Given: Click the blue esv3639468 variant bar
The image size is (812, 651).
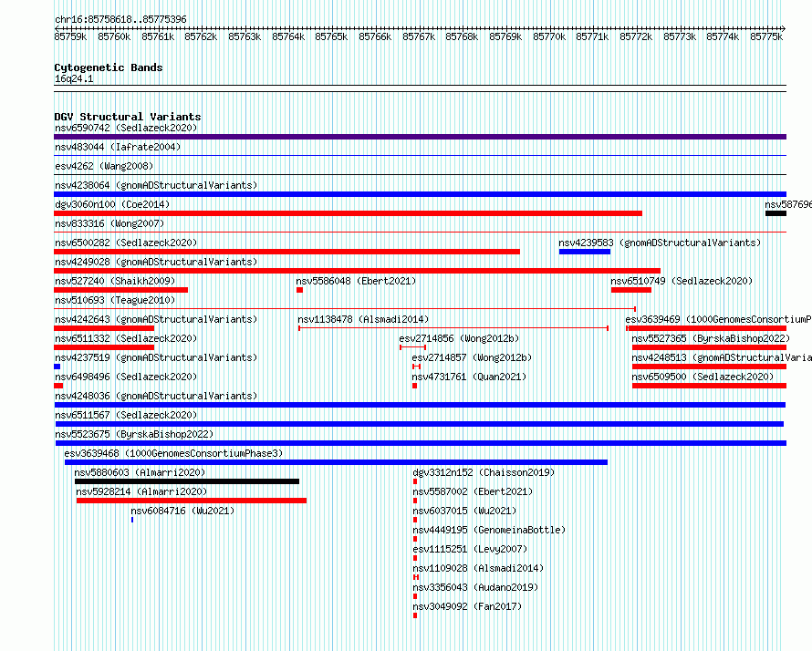Looking at the screenshot, I should pyautogui.click(x=336, y=462).
